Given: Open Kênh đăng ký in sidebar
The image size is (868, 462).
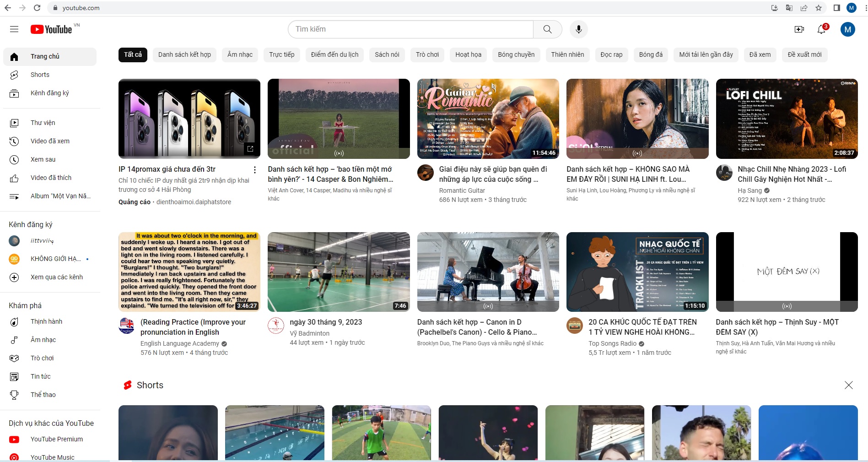Looking at the screenshot, I should pos(50,93).
